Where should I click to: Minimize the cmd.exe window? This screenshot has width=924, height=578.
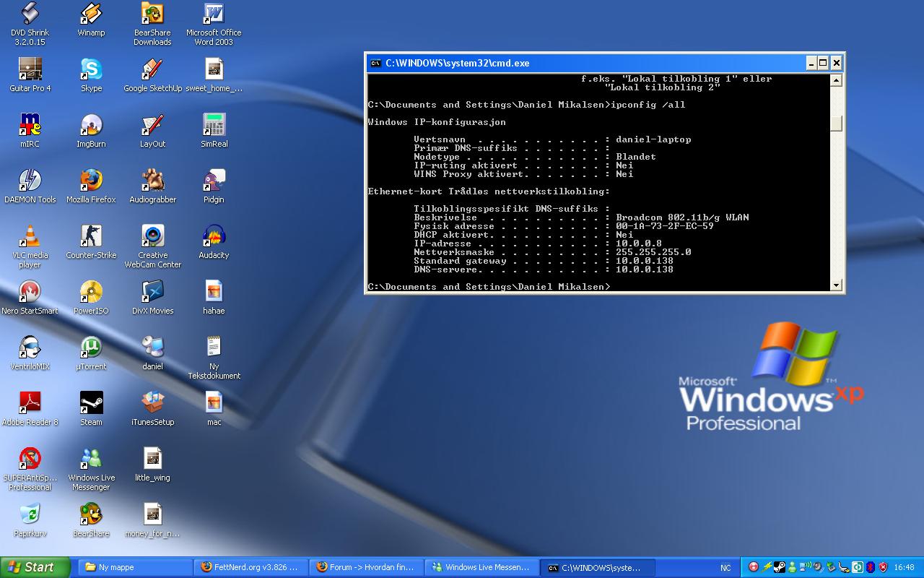tap(810, 63)
